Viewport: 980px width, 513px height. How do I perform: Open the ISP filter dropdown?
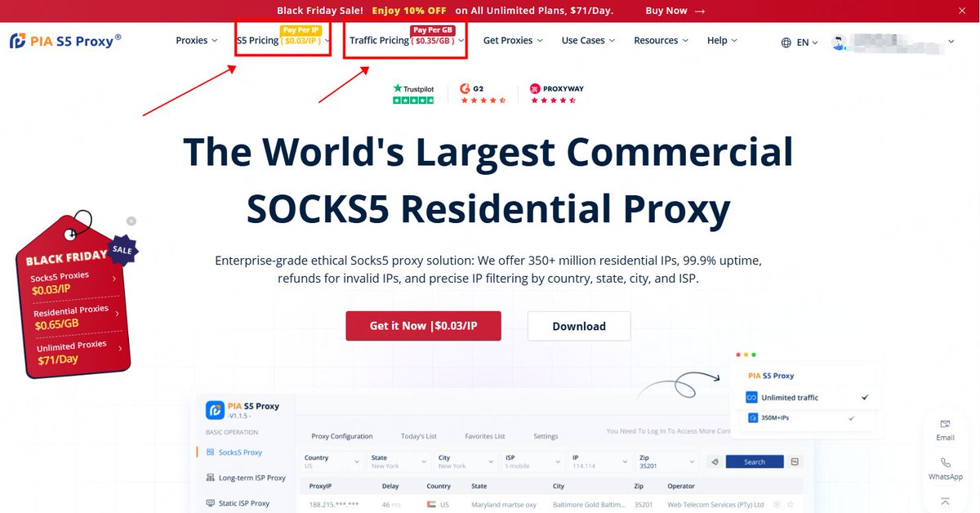533,462
